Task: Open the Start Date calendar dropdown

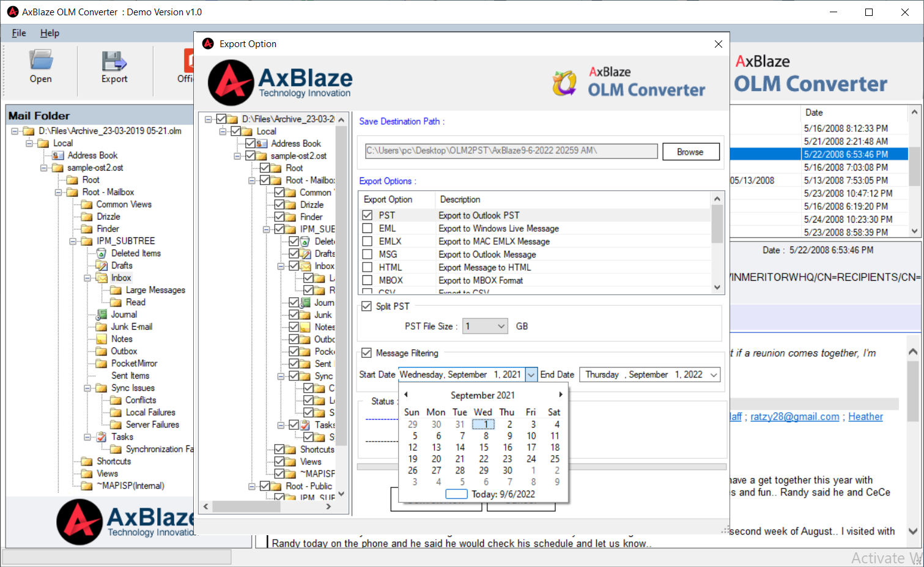Action: click(x=531, y=374)
